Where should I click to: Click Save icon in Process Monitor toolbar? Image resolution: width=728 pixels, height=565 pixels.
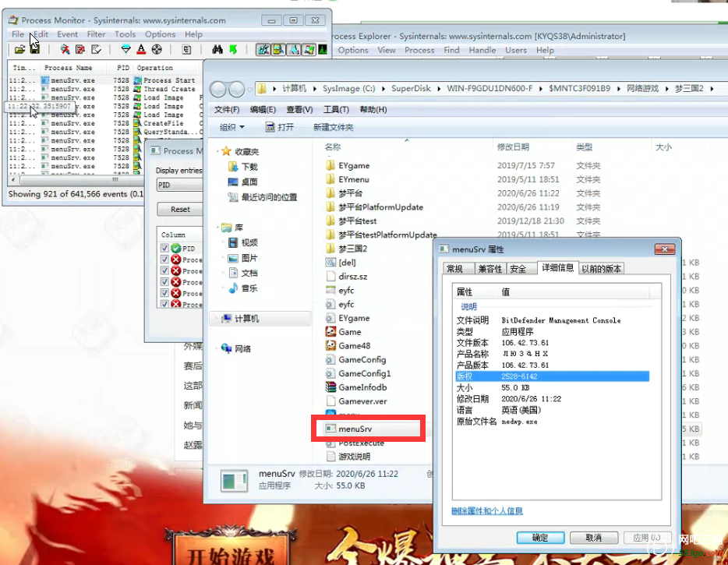(35, 49)
